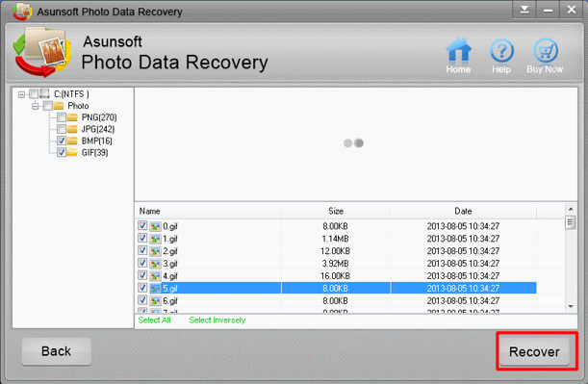This screenshot has width=588, height=384.
Task: Click the image icon of 2.gif
Action: (155, 251)
